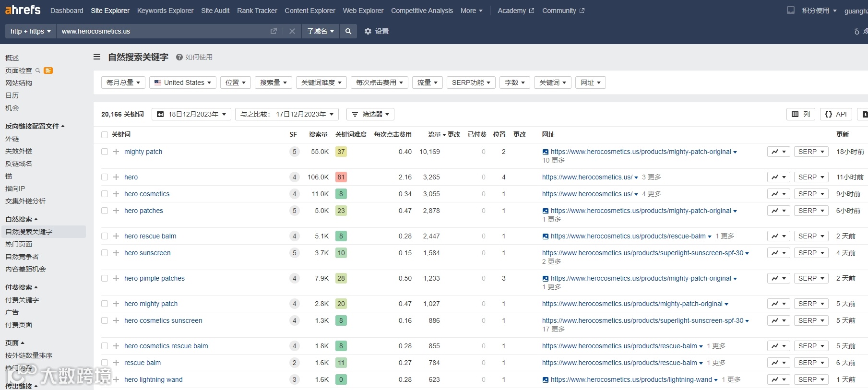Collapse the 自然搜索 sidebar section
The height and width of the screenshot is (390, 868).
pos(22,219)
